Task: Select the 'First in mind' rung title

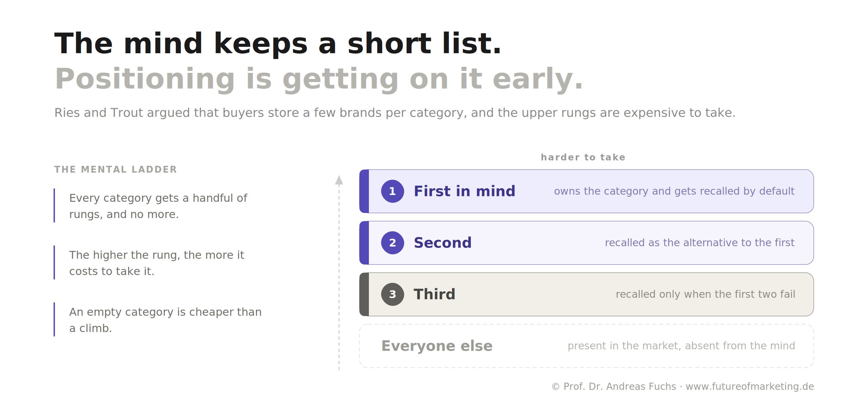Action: pyautogui.click(x=465, y=191)
